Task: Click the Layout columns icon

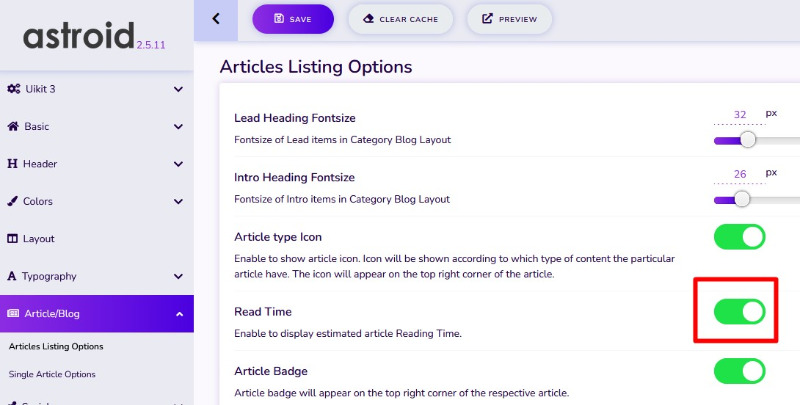Action: click(13, 239)
